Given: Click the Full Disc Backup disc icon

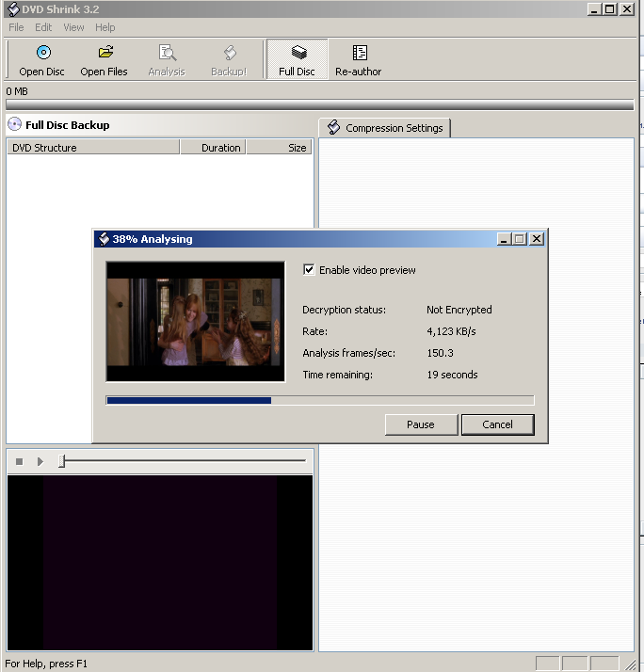Looking at the screenshot, I should pyautogui.click(x=14, y=124).
